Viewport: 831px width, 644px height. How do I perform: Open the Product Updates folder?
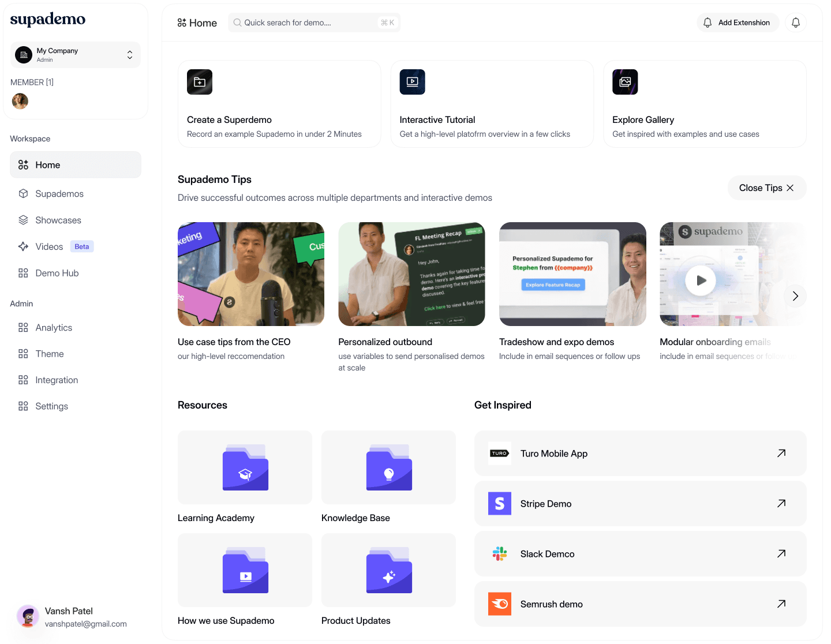388,570
